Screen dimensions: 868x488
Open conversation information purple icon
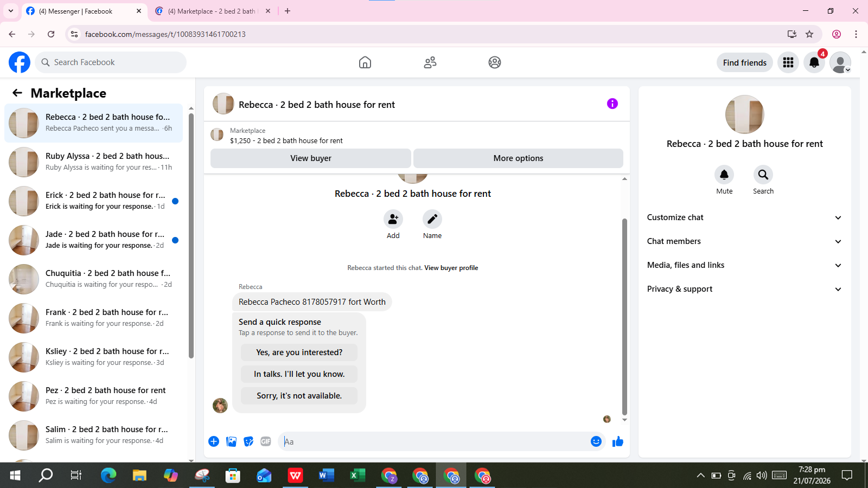coord(612,104)
